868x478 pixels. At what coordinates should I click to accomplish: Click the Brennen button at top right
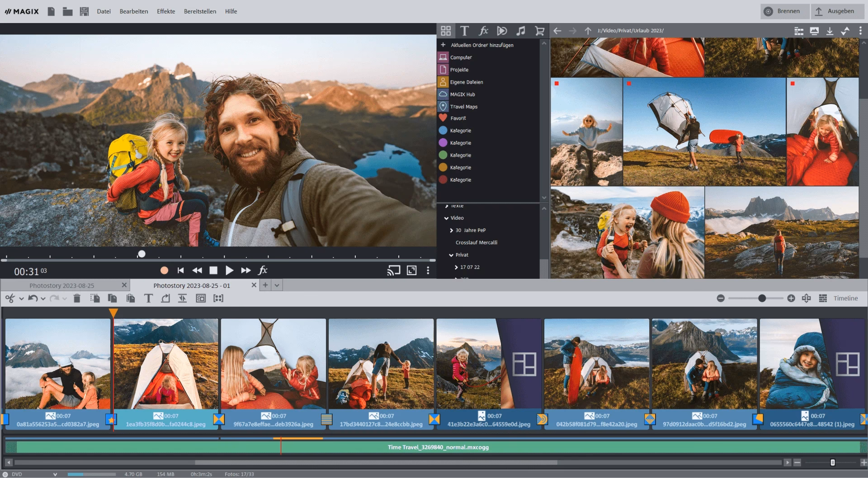coord(784,11)
